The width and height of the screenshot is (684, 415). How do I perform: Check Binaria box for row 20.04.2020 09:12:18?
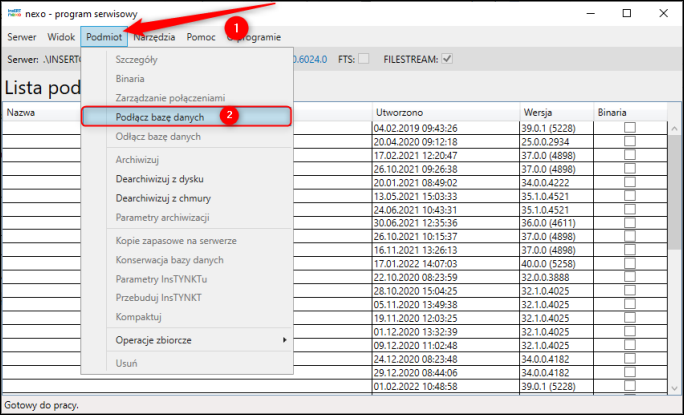[629, 141]
